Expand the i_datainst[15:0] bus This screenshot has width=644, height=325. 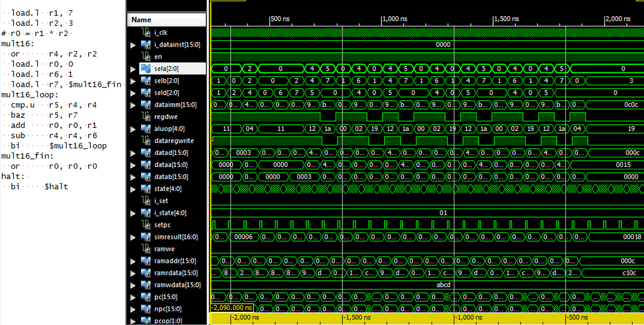(x=133, y=45)
